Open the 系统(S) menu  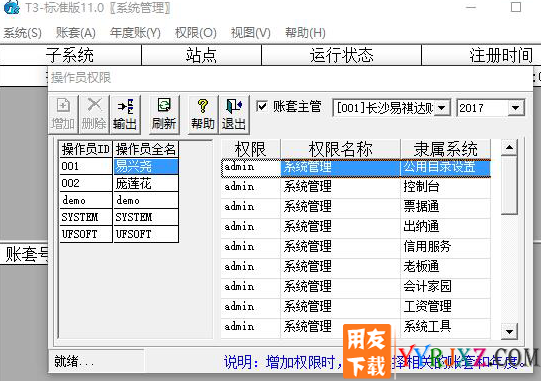(x=22, y=33)
